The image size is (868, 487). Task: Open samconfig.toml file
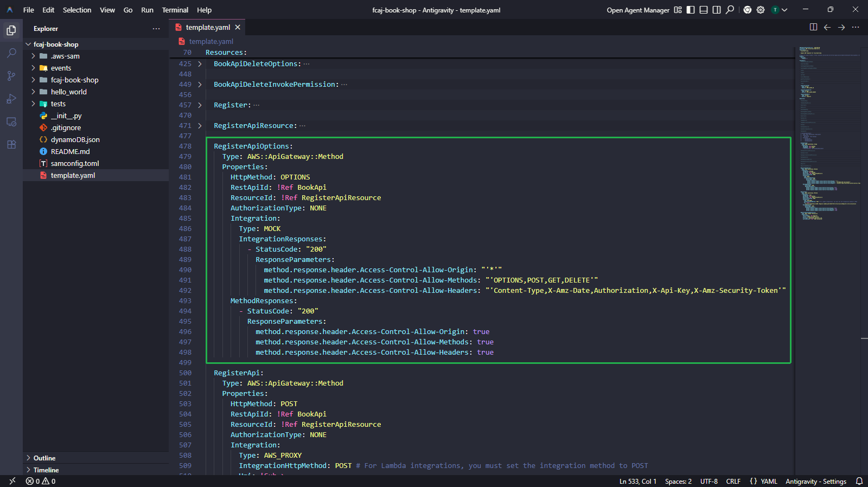click(x=95, y=164)
